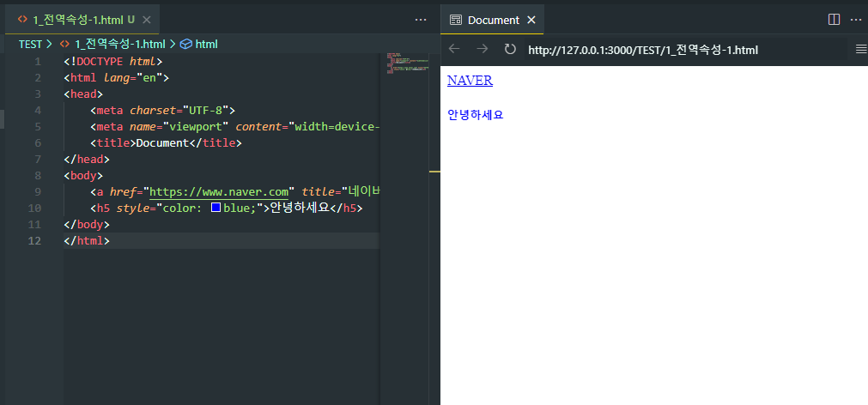
Task: Split the preview editor right
Action: pyautogui.click(x=834, y=20)
